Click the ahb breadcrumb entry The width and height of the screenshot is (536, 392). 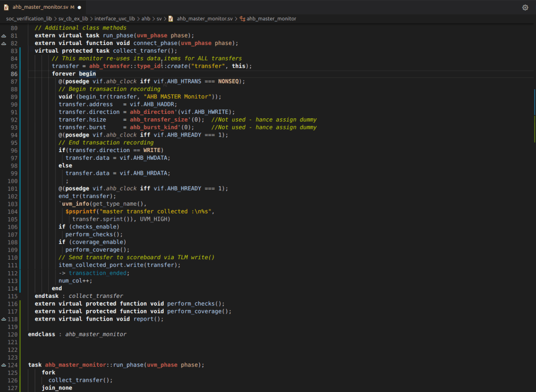click(x=145, y=18)
